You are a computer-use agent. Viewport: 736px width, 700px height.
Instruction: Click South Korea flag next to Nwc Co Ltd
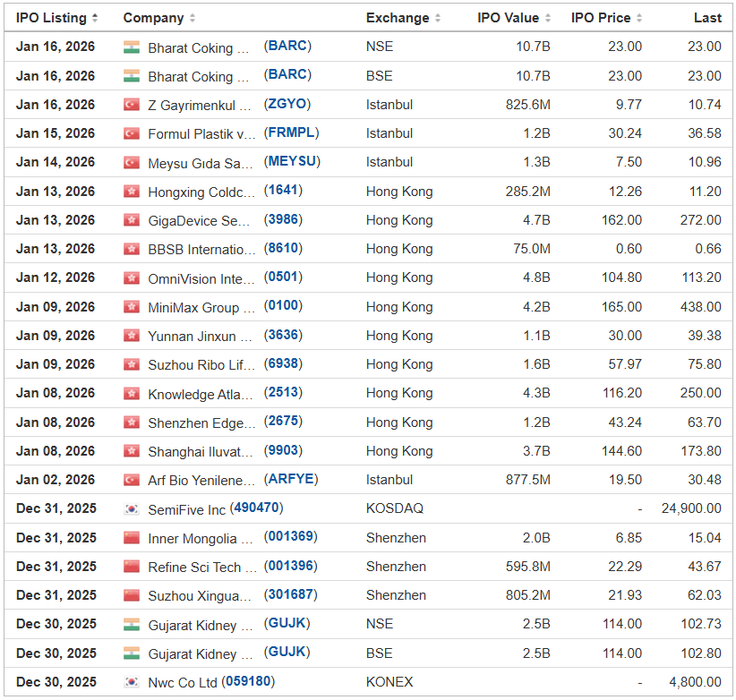pos(132,682)
